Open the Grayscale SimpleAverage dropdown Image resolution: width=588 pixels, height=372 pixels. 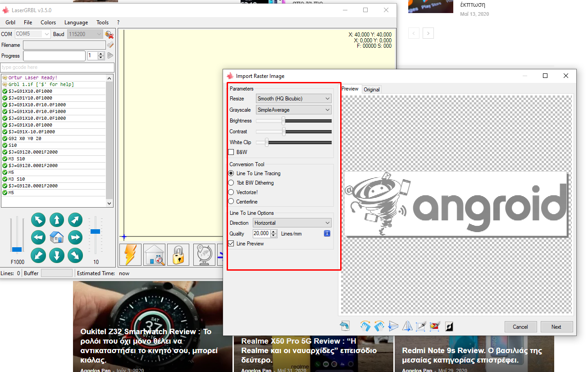point(294,110)
